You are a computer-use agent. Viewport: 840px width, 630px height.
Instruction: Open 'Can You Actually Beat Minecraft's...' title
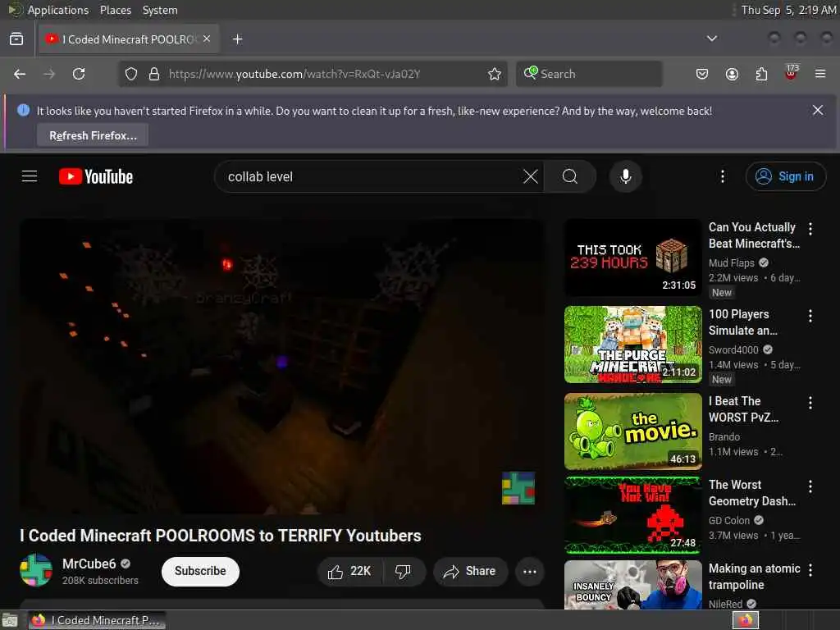[x=754, y=235]
